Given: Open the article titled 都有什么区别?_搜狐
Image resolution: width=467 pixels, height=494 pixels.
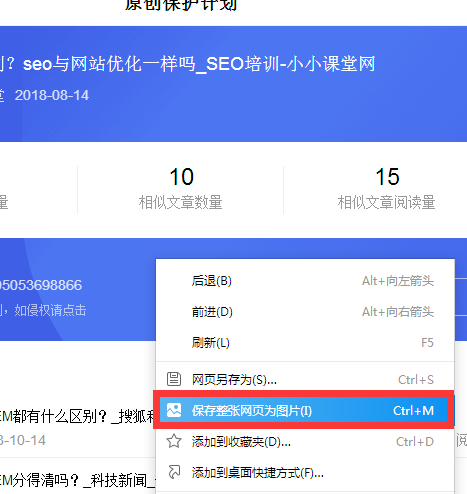Looking at the screenshot, I should tap(78, 416).
